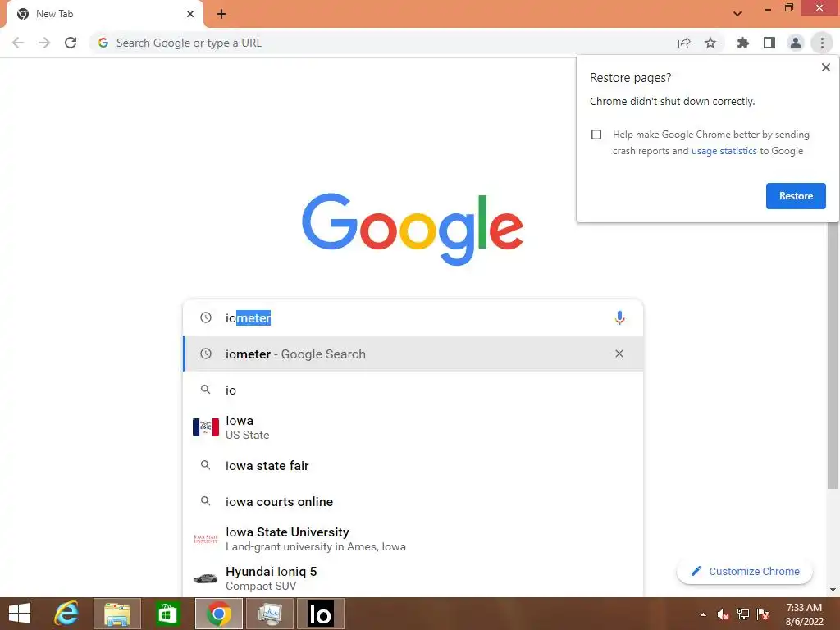The image size is (840, 630).
Task: Open the usage statistics link
Action: (x=724, y=151)
